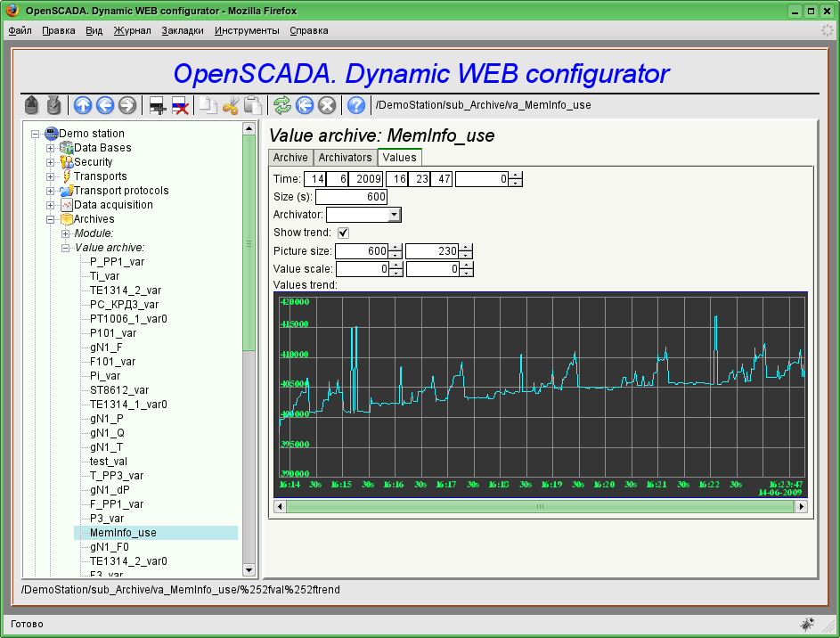Viewport: 840px width, 638px height.
Task: Open the Ti_var archive entry
Action: coord(104,276)
